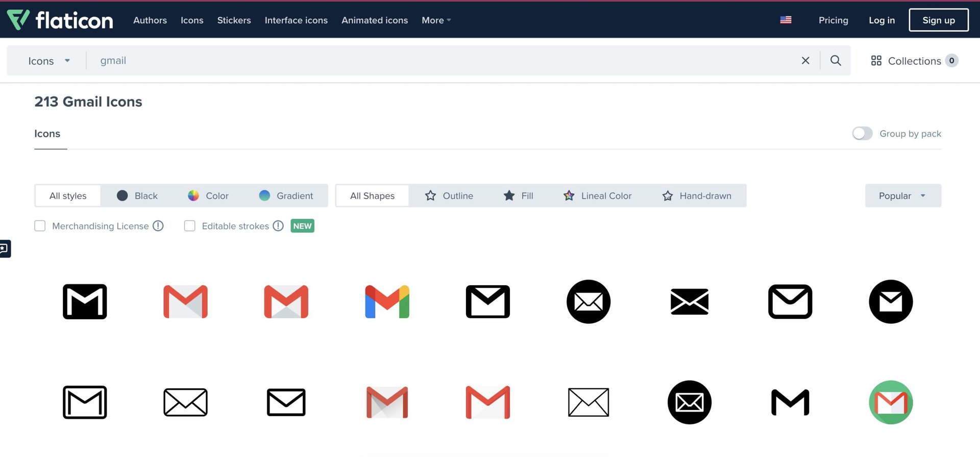The height and width of the screenshot is (457, 980).
Task: Open Authors in the top navigation
Action: pyautogui.click(x=150, y=20)
